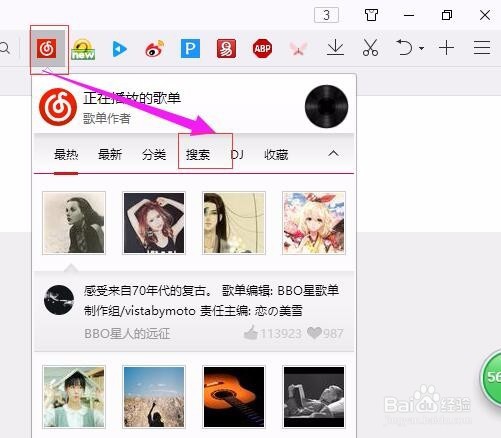The height and width of the screenshot is (438, 501).
Task: Click the 正在播放的歌单 title text
Action: pos(132,98)
